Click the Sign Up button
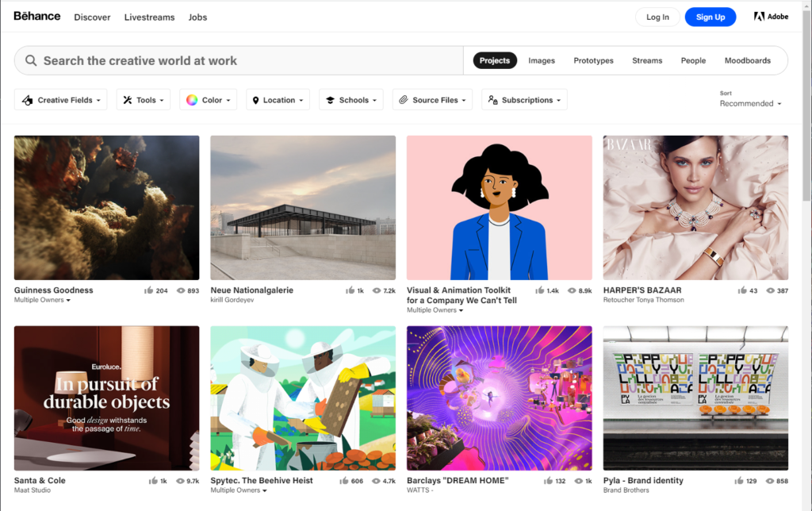This screenshot has height=511, width=812. [x=710, y=17]
